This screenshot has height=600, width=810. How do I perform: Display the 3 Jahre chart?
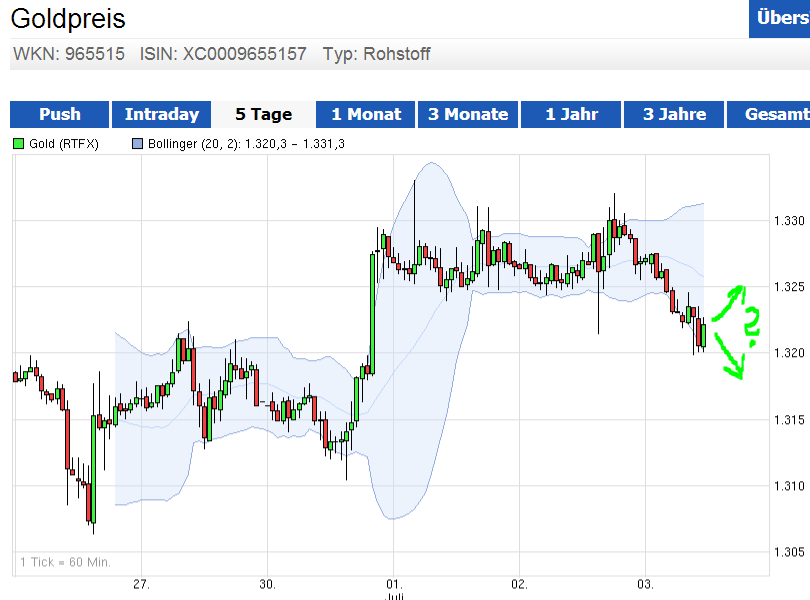[674, 115]
